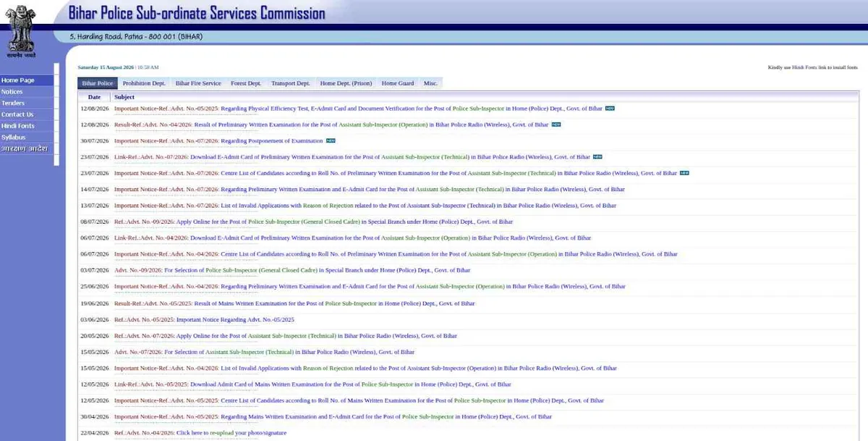
Task: Switch to Transport Dept. tab
Action: 291,83
